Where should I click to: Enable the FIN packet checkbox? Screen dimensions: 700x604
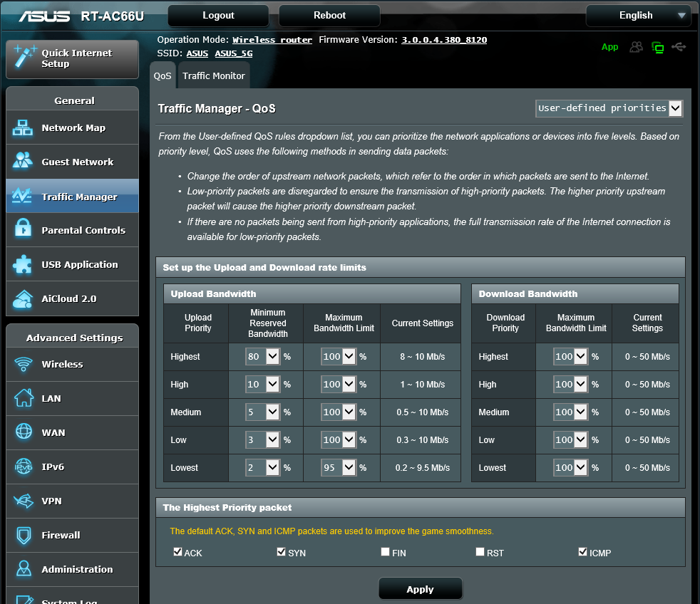(385, 552)
